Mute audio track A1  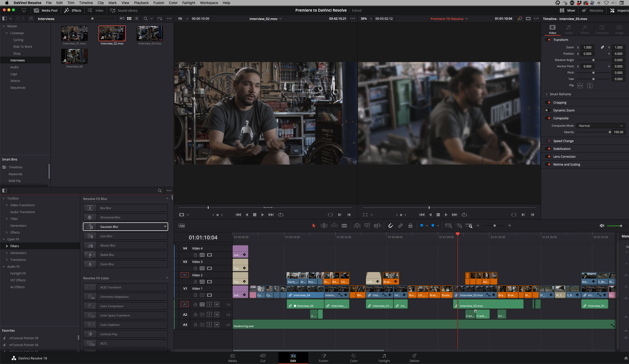click(216, 304)
